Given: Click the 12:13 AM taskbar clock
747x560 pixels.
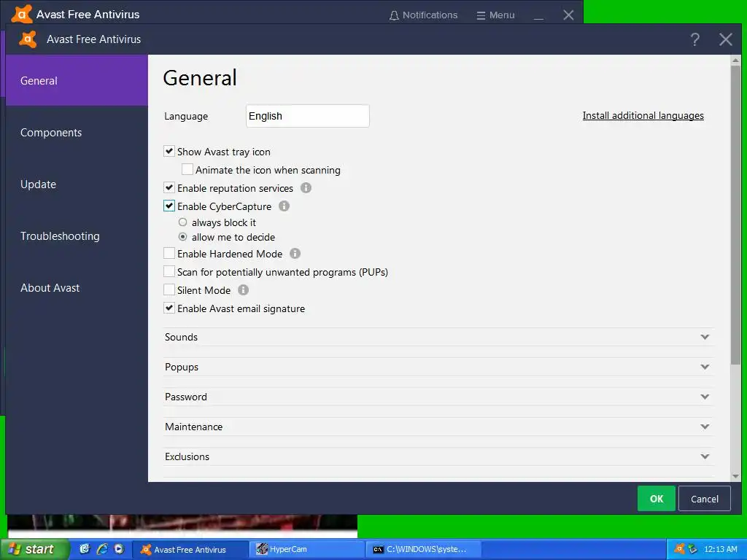Looking at the screenshot, I should tap(720, 549).
